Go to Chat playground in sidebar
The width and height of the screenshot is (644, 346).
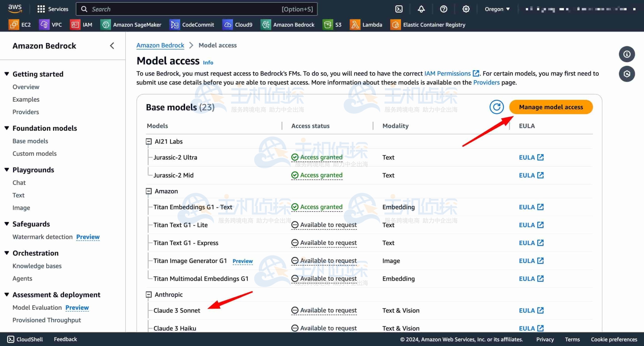tap(19, 183)
